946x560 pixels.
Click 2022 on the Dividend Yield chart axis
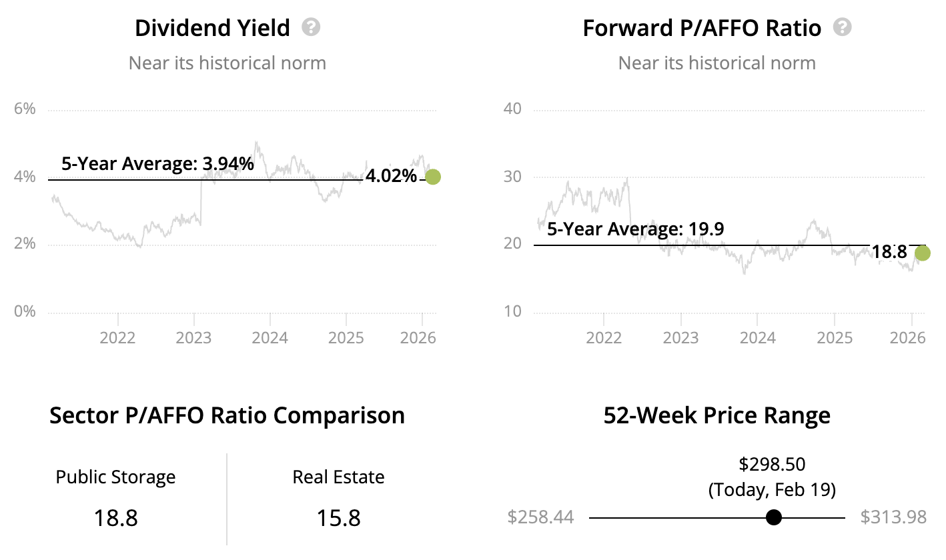coord(118,337)
